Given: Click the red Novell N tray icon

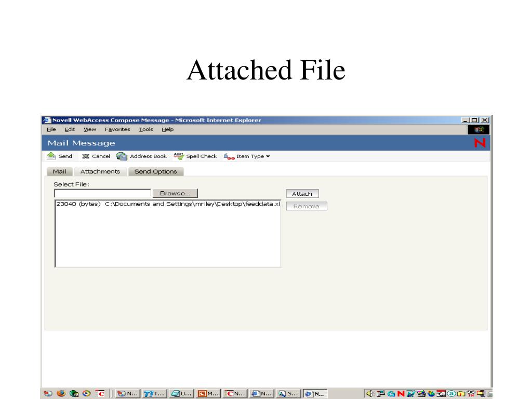Looking at the screenshot, I should [x=401, y=393].
